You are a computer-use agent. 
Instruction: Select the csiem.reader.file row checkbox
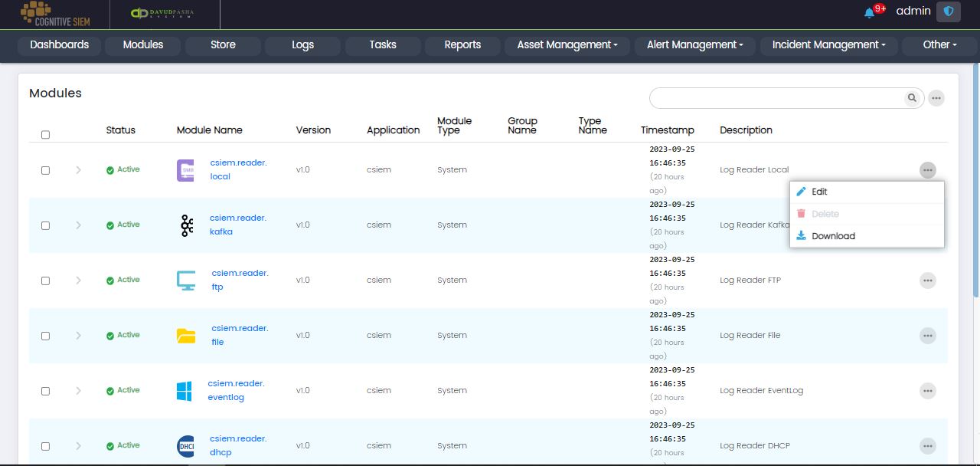[x=45, y=336]
